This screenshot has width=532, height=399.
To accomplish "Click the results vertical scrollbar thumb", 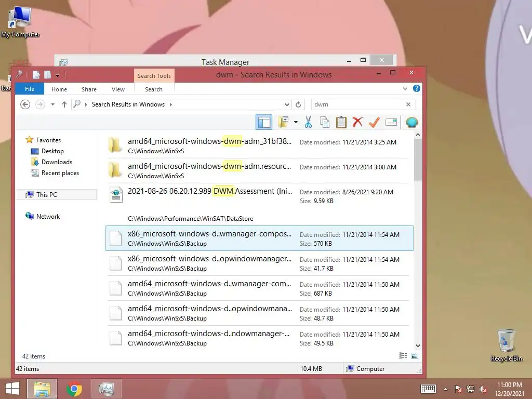I will click(x=418, y=159).
